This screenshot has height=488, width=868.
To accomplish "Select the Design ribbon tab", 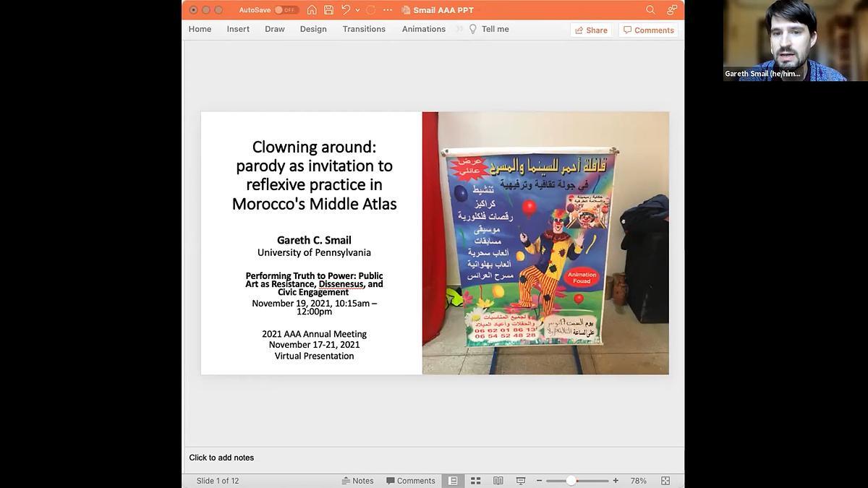I will coord(313,29).
